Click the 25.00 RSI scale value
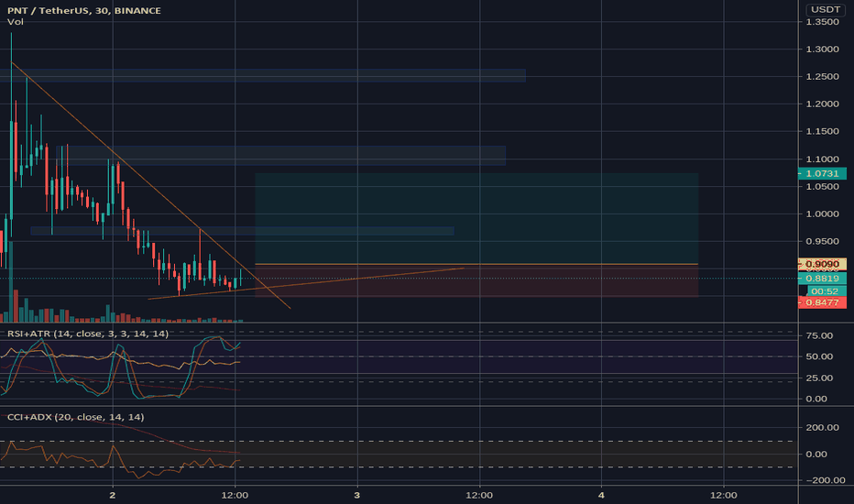Screen dimensions: 854x504 click(819, 378)
